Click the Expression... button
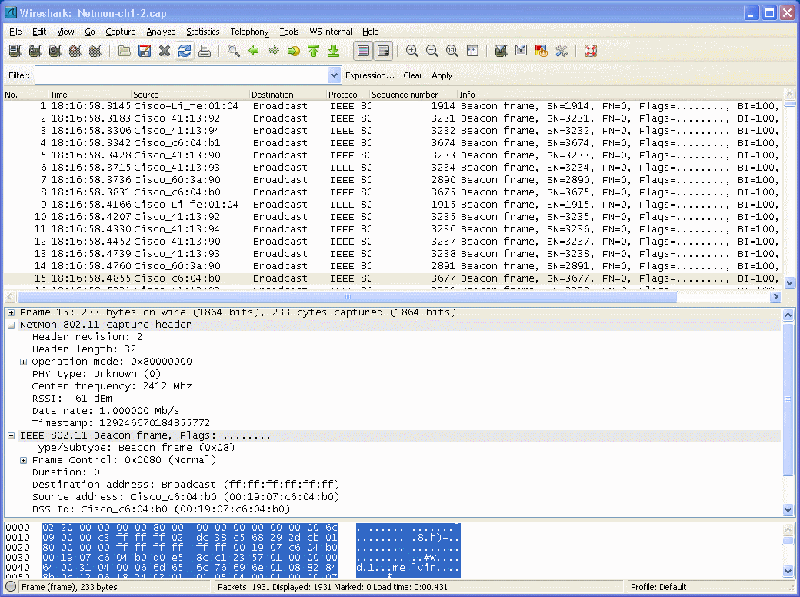The height and width of the screenshot is (597, 800). 369,76
